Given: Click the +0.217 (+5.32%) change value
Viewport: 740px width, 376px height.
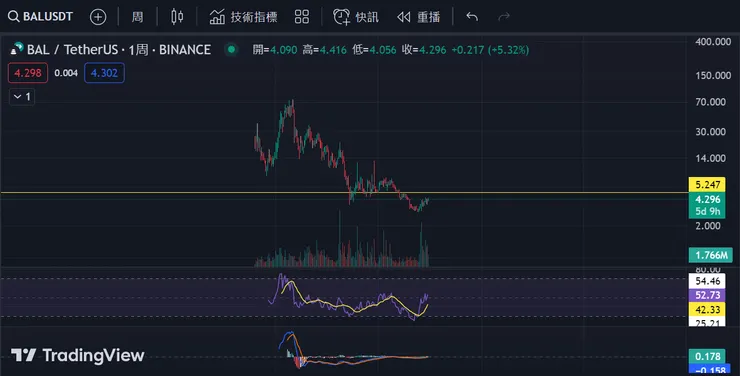Looking at the screenshot, I should (x=490, y=50).
